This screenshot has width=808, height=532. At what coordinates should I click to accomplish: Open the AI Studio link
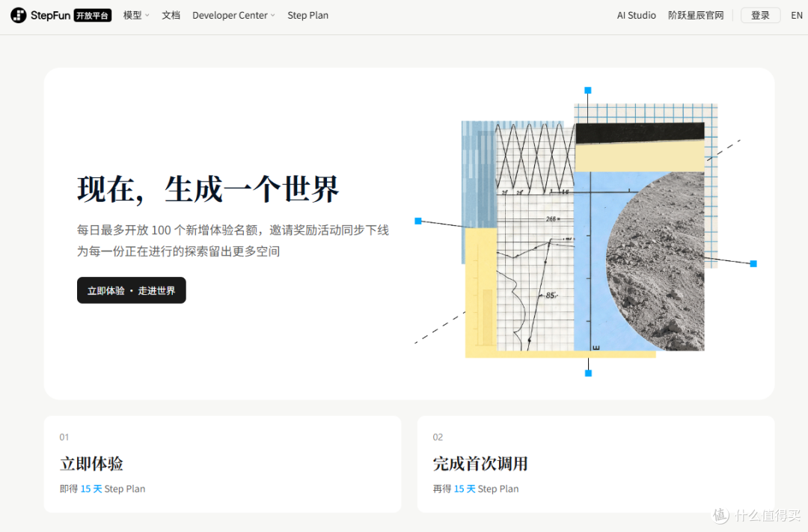(637, 16)
